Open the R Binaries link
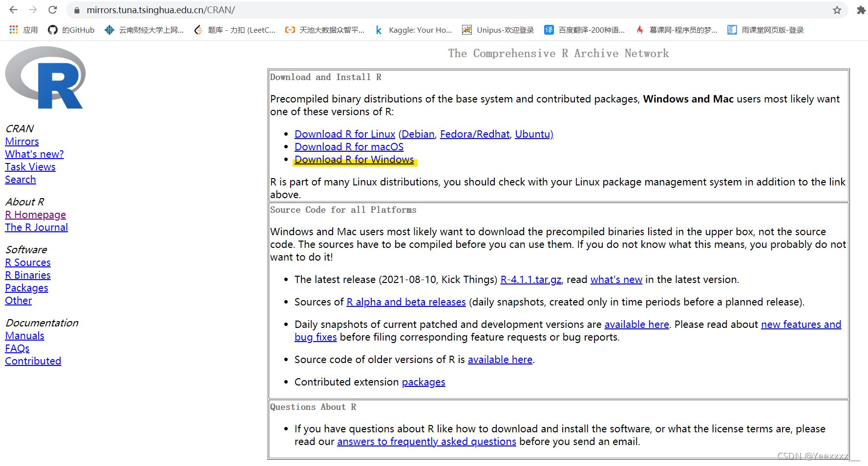 (28, 275)
